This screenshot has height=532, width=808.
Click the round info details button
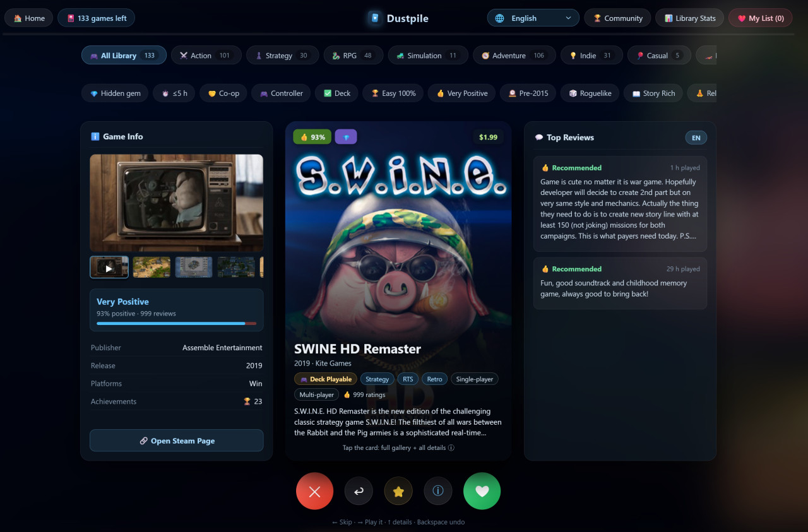(x=438, y=491)
